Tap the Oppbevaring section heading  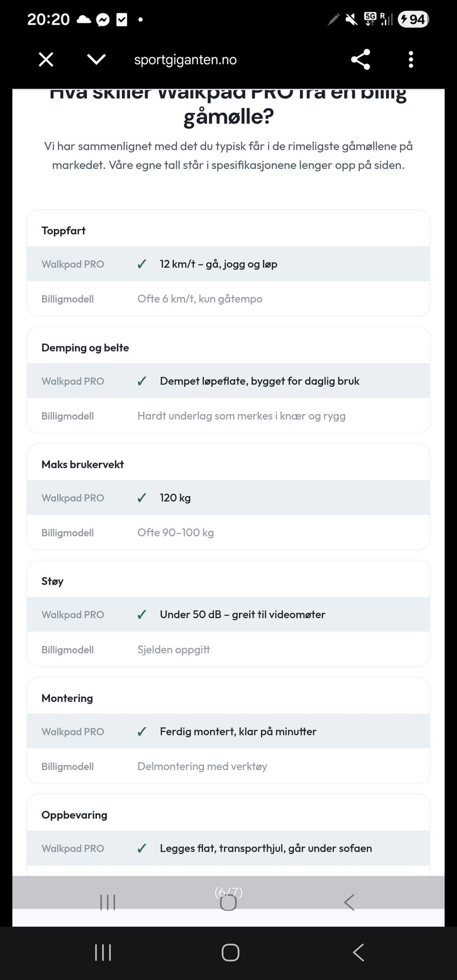(74, 815)
